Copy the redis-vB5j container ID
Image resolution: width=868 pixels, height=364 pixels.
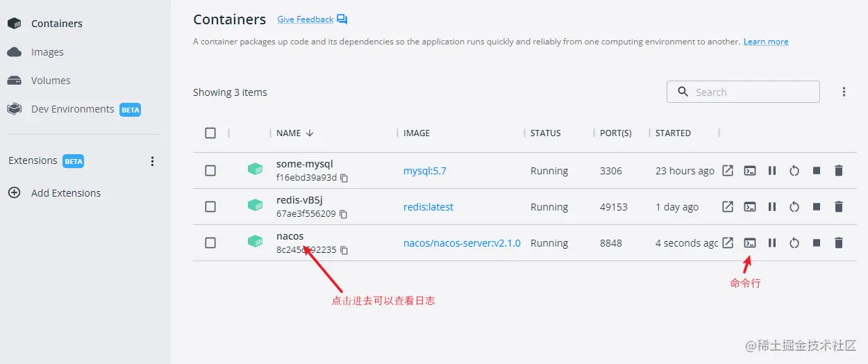[x=343, y=214]
